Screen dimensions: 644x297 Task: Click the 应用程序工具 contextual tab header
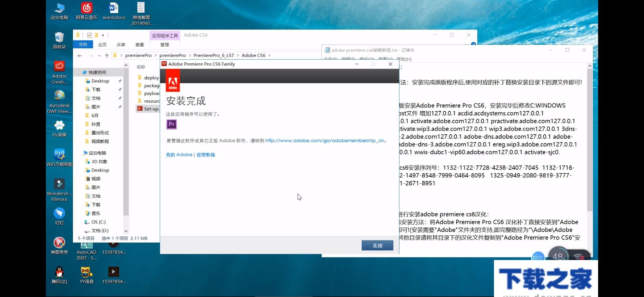165,35
